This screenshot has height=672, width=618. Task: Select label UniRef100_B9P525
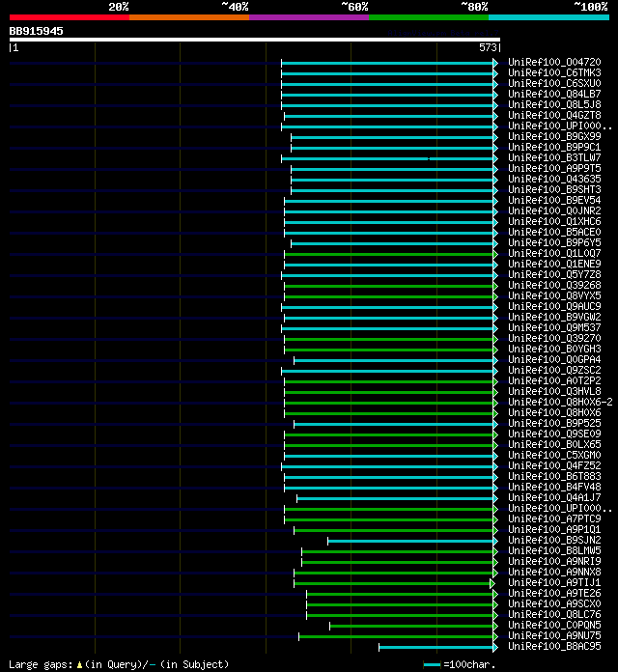tap(554, 424)
